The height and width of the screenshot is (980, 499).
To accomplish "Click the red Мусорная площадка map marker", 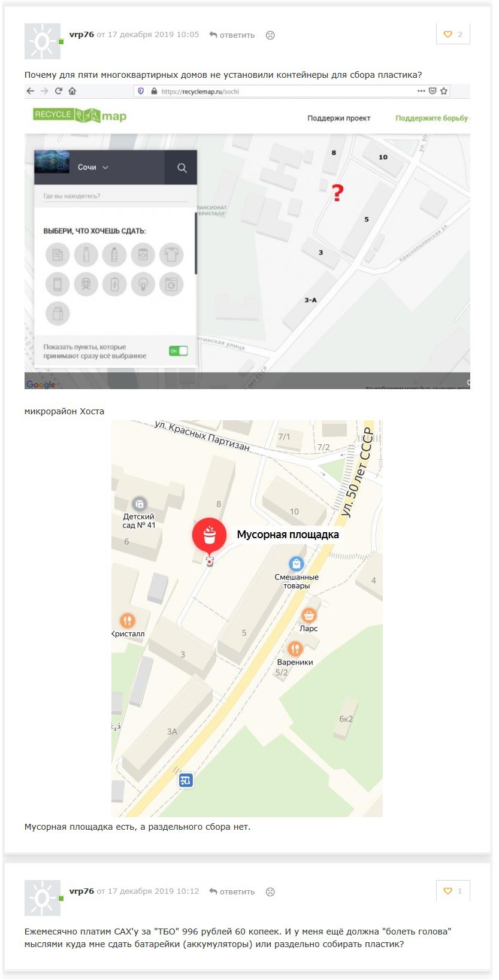I will [x=209, y=535].
